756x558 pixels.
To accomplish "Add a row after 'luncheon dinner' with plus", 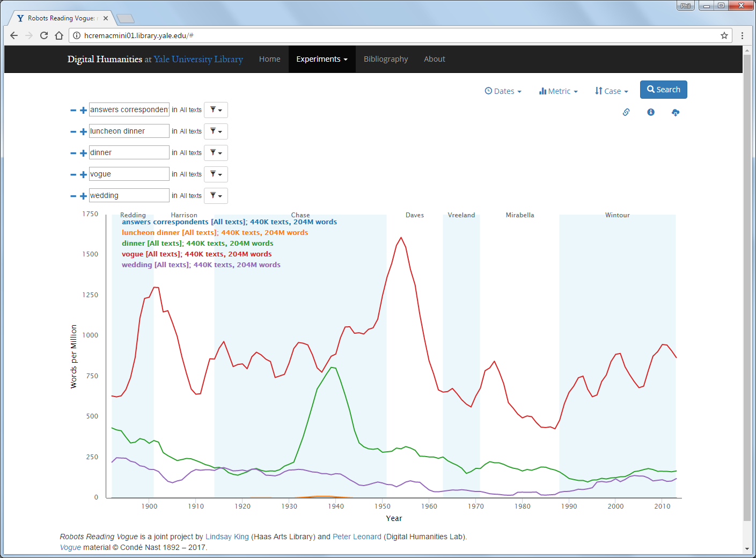I will (83, 131).
